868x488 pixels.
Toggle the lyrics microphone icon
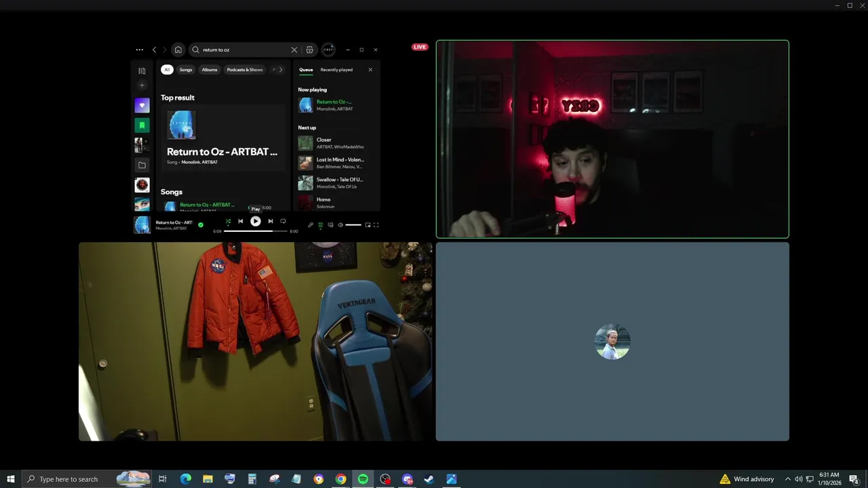pos(311,225)
